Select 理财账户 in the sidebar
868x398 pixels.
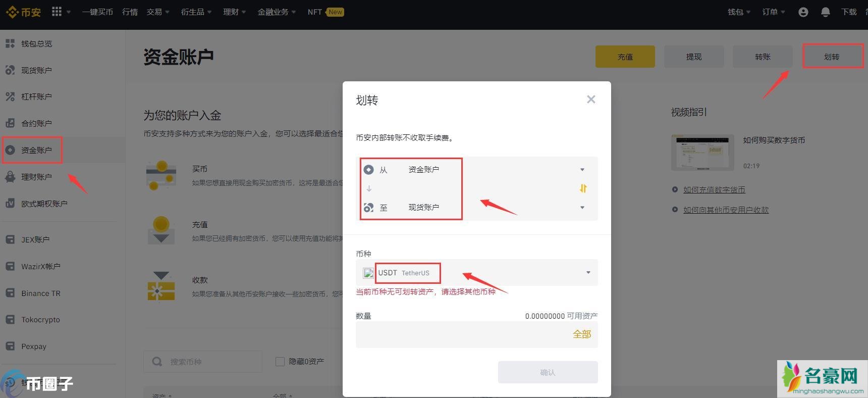click(x=36, y=177)
